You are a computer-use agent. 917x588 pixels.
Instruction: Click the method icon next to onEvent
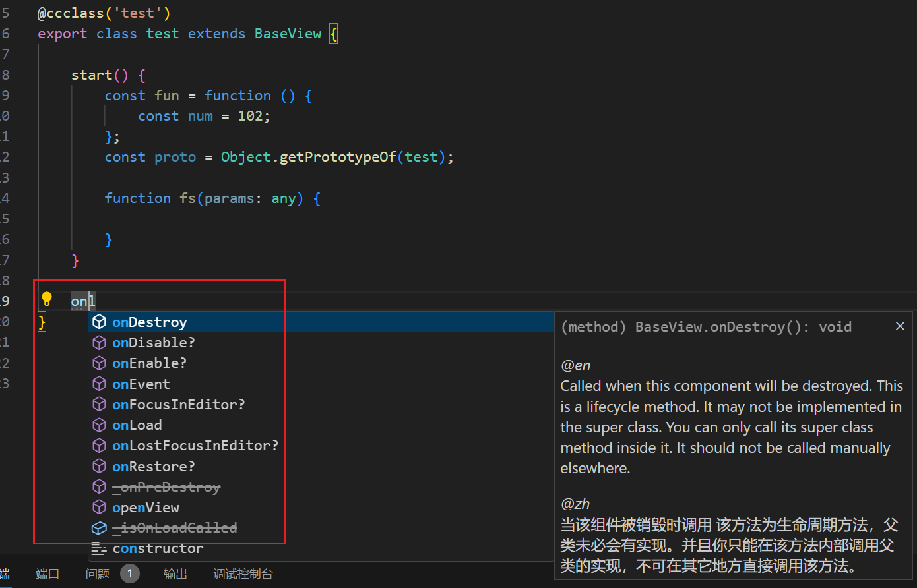[100, 384]
